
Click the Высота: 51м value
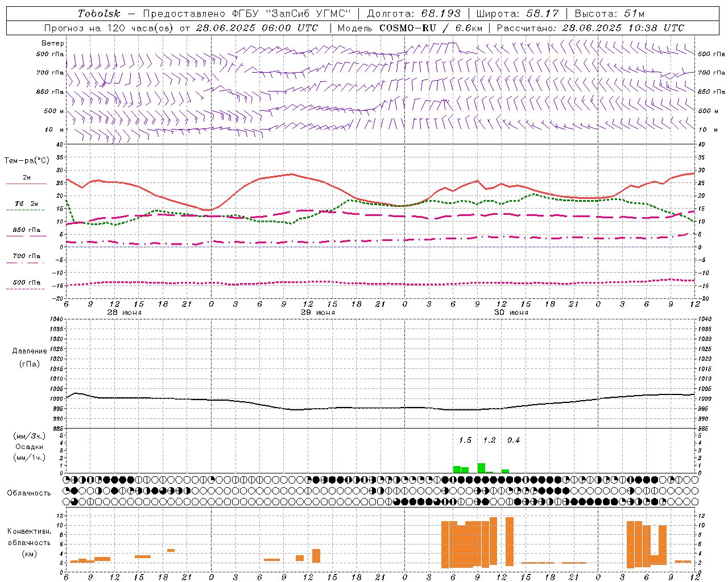coord(610,14)
